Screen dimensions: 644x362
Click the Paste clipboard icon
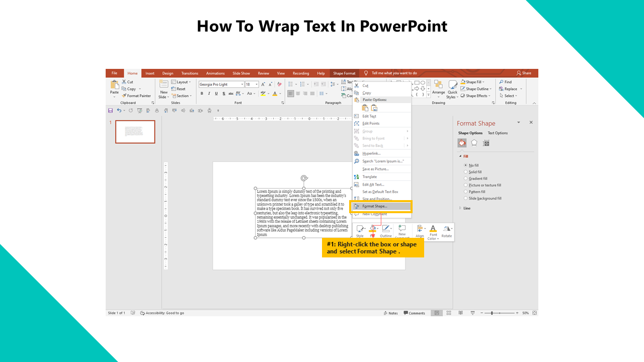[x=114, y=85]
